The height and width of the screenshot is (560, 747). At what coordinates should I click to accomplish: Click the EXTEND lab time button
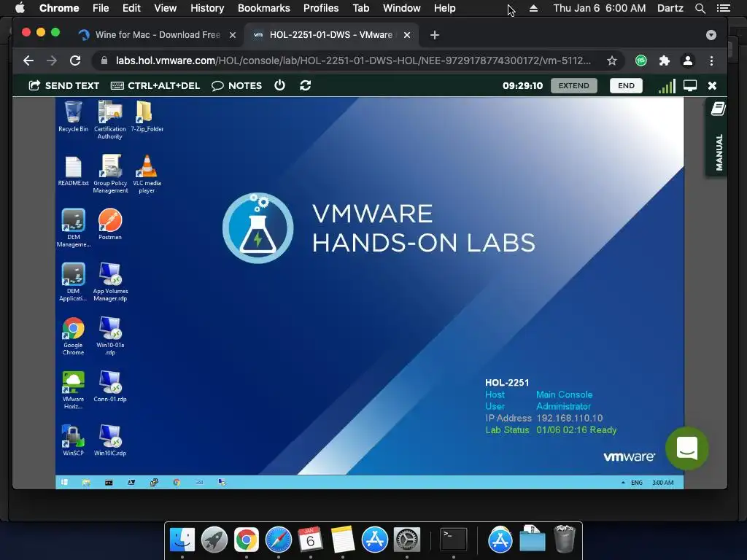coord(573,86)
